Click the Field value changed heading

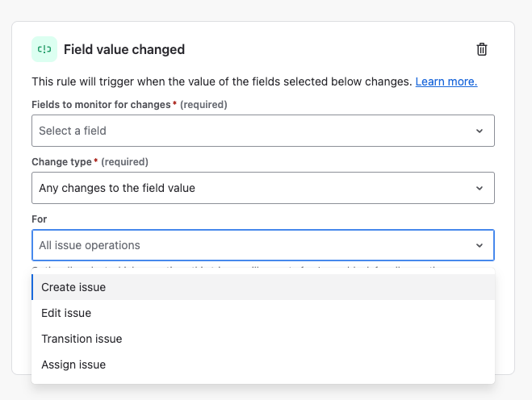(x=124, y=49)
